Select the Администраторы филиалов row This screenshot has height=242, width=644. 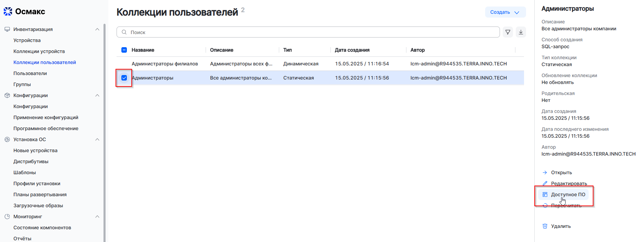pos(165,64)
